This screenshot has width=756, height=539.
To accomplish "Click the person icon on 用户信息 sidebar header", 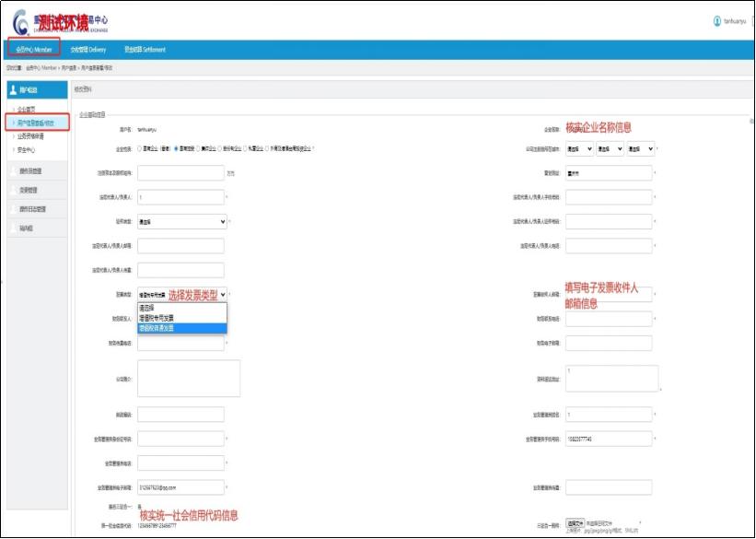I will 13,90.
